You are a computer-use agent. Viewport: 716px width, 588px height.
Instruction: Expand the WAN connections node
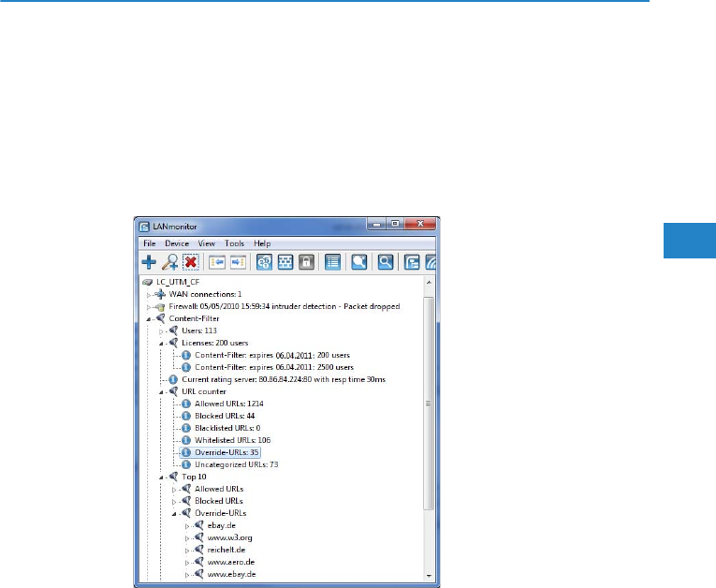[149, 295]
